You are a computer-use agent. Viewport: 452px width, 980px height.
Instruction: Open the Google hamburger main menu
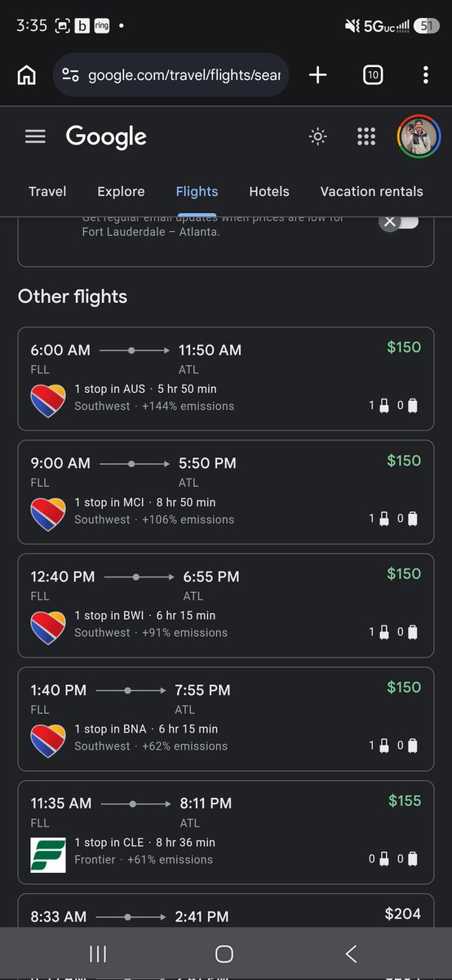35,136
